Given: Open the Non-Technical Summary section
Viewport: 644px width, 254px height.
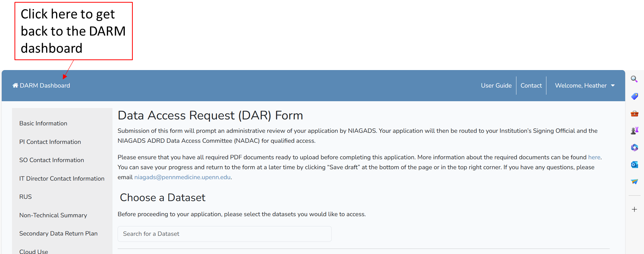Looking at the screenshot, I should (53, 215).
